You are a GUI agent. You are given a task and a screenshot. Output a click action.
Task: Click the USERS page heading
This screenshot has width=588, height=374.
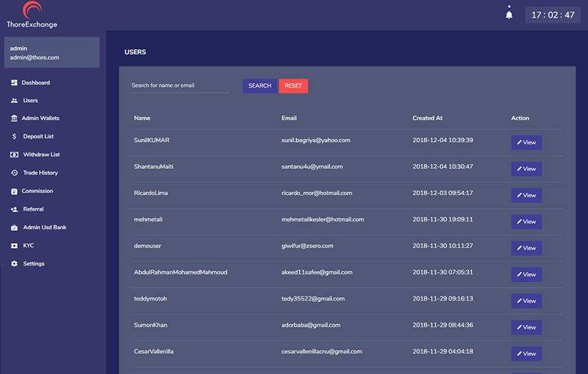pos(135,52)
